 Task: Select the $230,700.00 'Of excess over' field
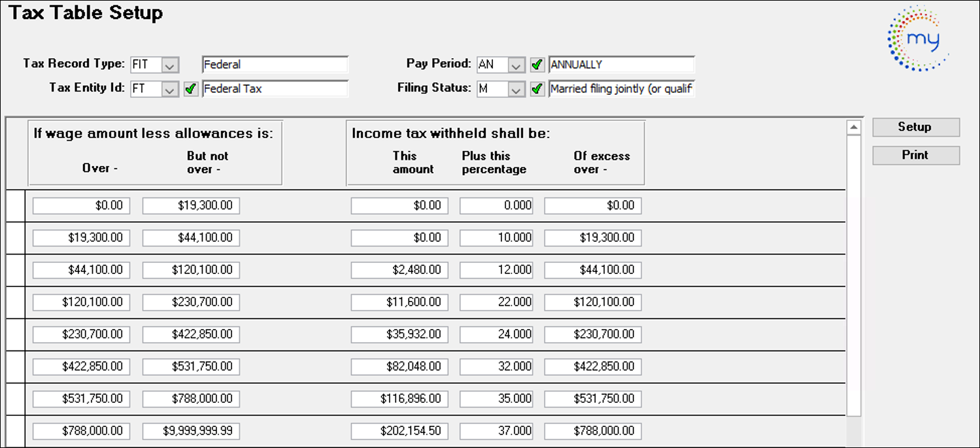tap(592, 334)
